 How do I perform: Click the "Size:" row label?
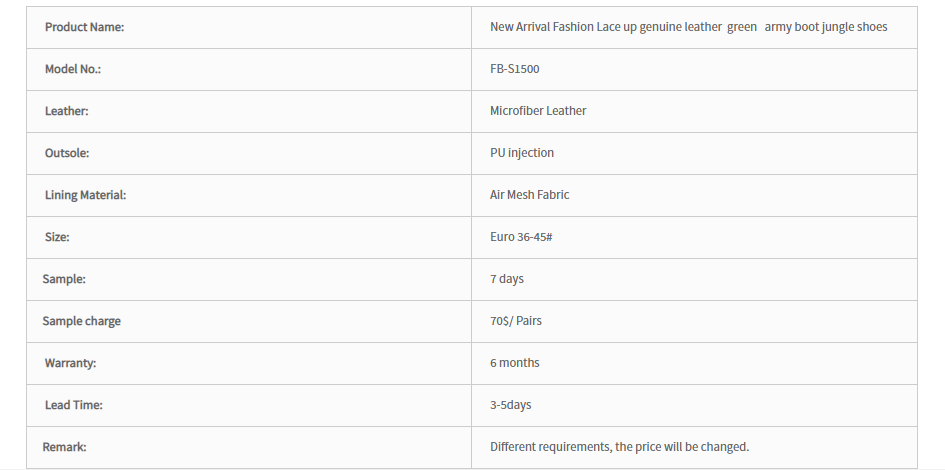coord(57,237)
